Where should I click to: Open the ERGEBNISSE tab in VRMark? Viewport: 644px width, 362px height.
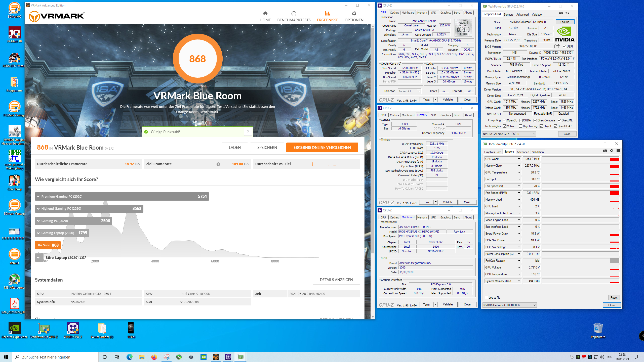point(327,16)
